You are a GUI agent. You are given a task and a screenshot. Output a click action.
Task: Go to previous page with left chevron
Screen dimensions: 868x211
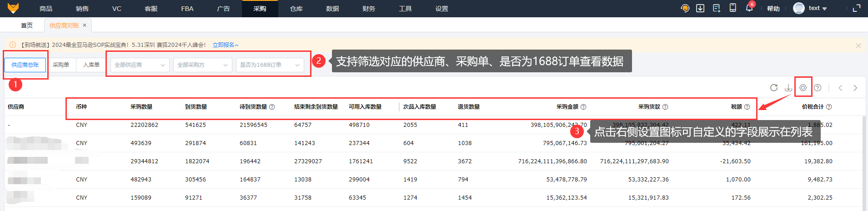(x=841, y=88)
